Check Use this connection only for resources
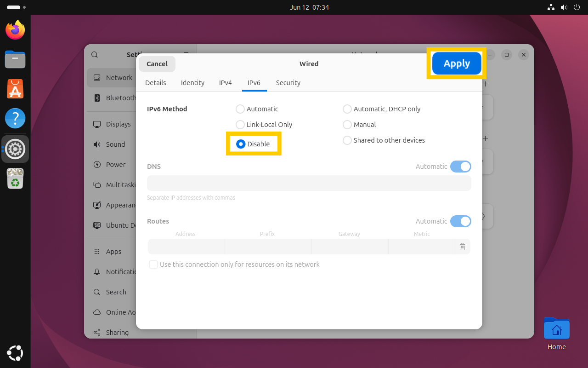The height and width of the screenshot is (368, 588). 153,264
